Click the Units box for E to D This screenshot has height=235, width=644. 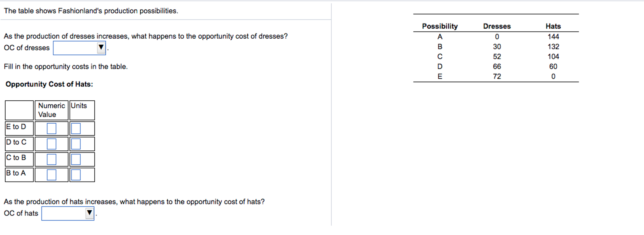(x=75, y=128)
